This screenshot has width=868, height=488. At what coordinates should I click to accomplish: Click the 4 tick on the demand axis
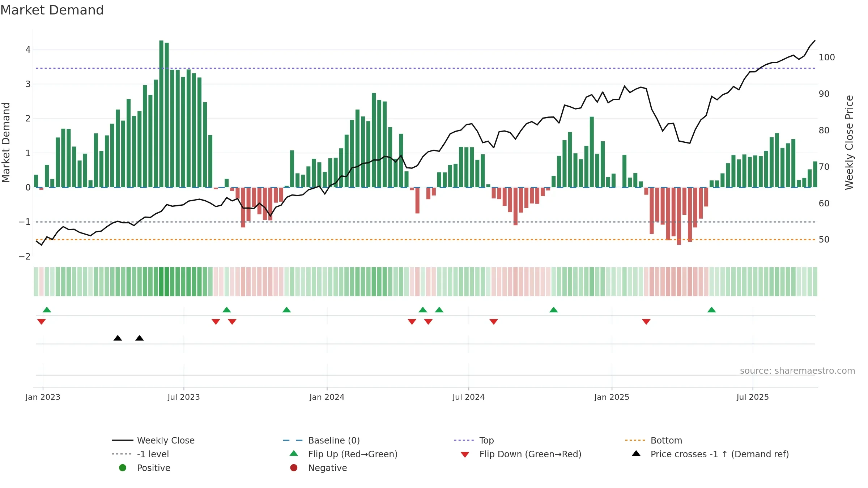tap(28, 50)
